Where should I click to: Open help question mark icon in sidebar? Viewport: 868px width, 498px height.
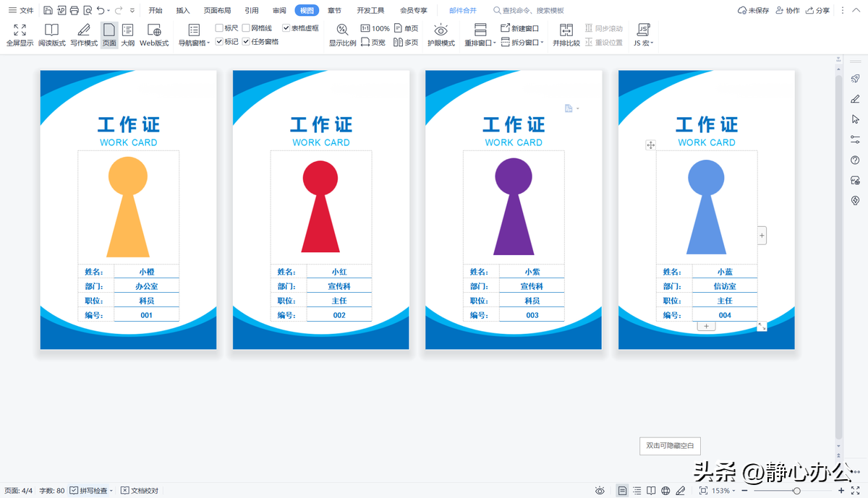pyautogui.click(x=855, y=160)
